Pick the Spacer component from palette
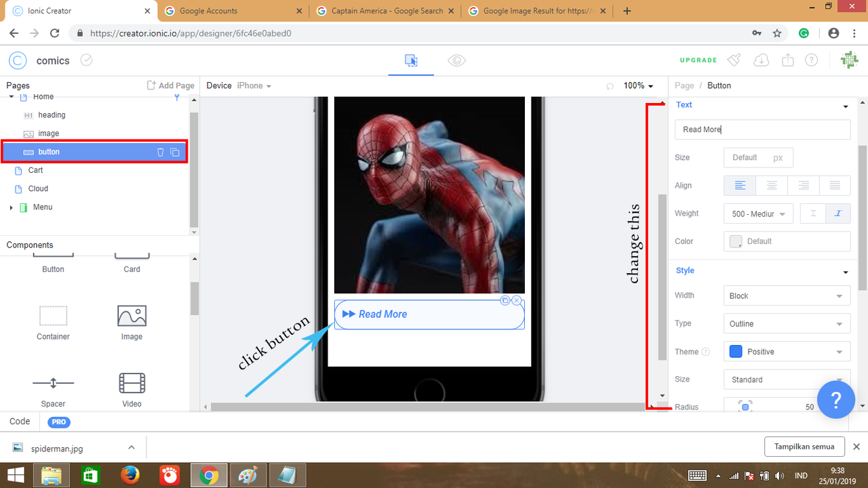Viewport: 868px width, 488px height. click(53, 390)
